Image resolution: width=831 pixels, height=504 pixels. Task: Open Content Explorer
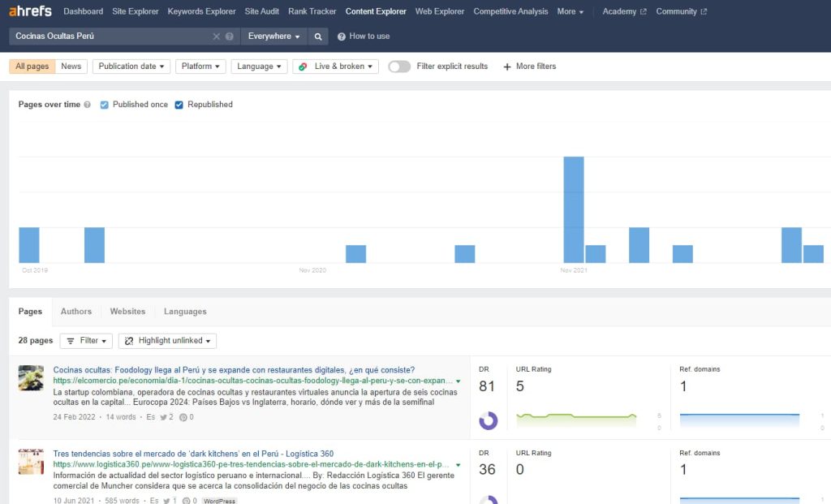[376, 11]
